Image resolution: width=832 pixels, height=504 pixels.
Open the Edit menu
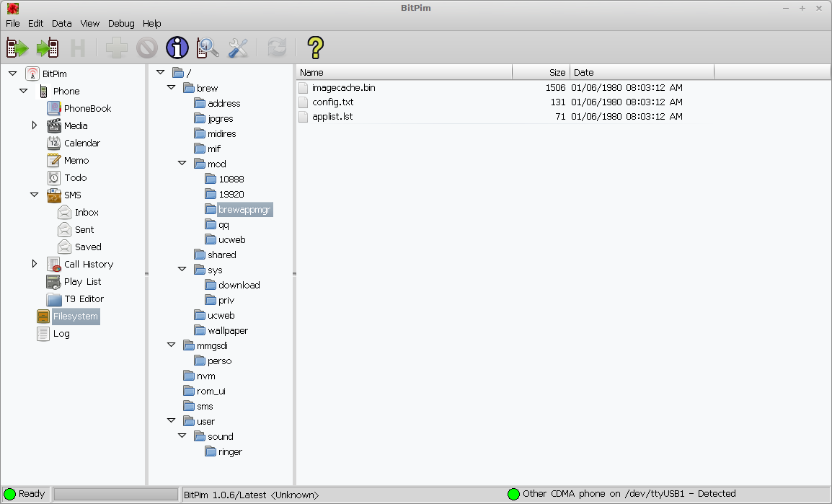(x=35, y=23)
